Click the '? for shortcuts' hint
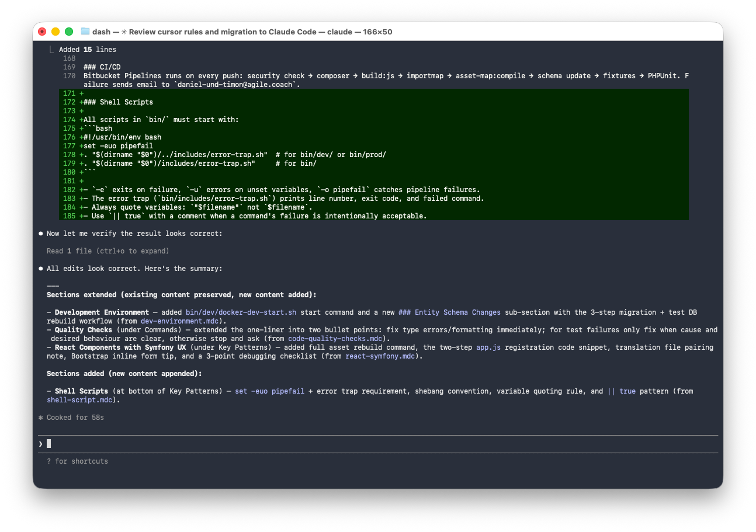The image size is (756, 532). tap(78, 461)
